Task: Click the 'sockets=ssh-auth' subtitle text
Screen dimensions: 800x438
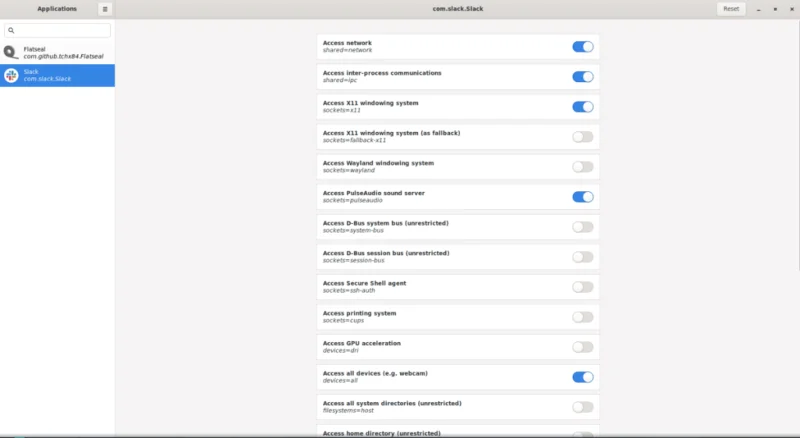Action: (x=348, y=291)
